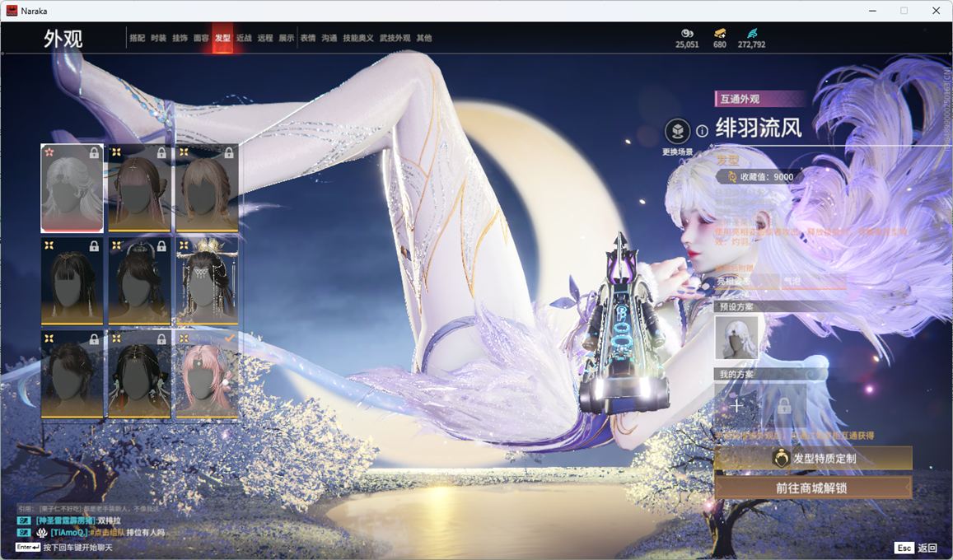The width and height of the screenshot is (953, 560).
Task: Click the blue feather currency icon
Action: [751, 33]
